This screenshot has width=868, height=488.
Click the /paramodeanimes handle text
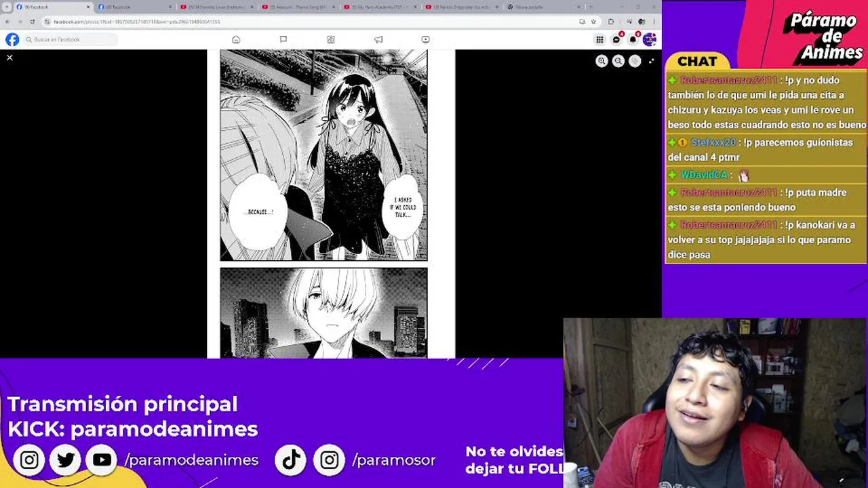pos(191,460)
